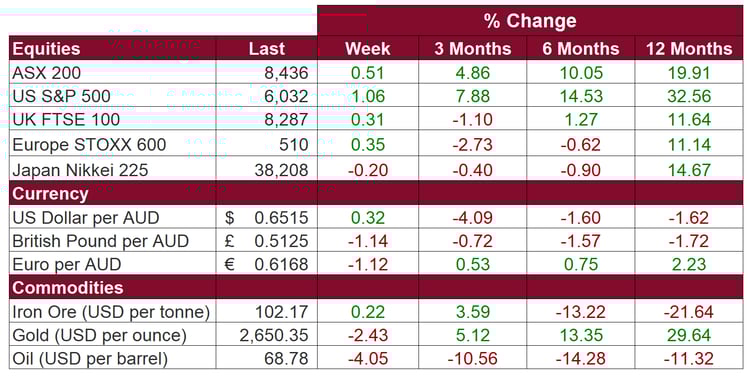The height and width of the screenshot is (378, 750).
Task: Click the 3 Months column header
Action: pos(473,49)
